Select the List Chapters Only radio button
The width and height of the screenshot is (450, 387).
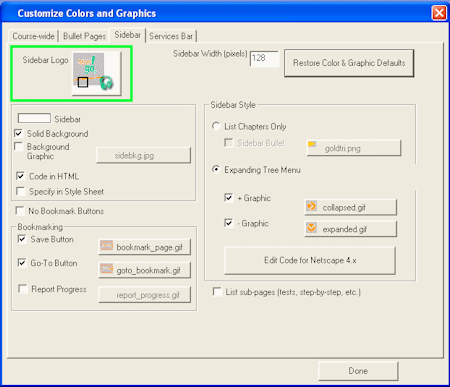point(216,126)
